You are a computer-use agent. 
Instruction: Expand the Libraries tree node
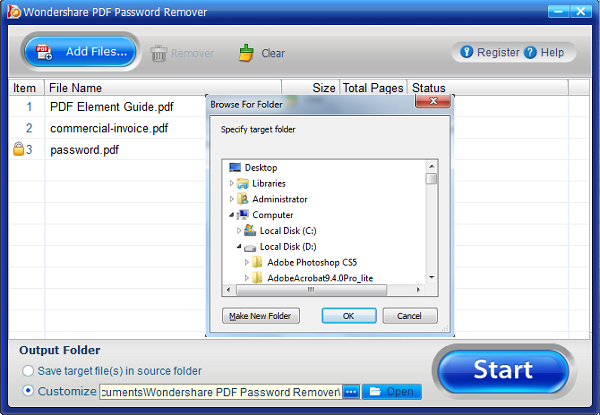[x=232, y=183]
